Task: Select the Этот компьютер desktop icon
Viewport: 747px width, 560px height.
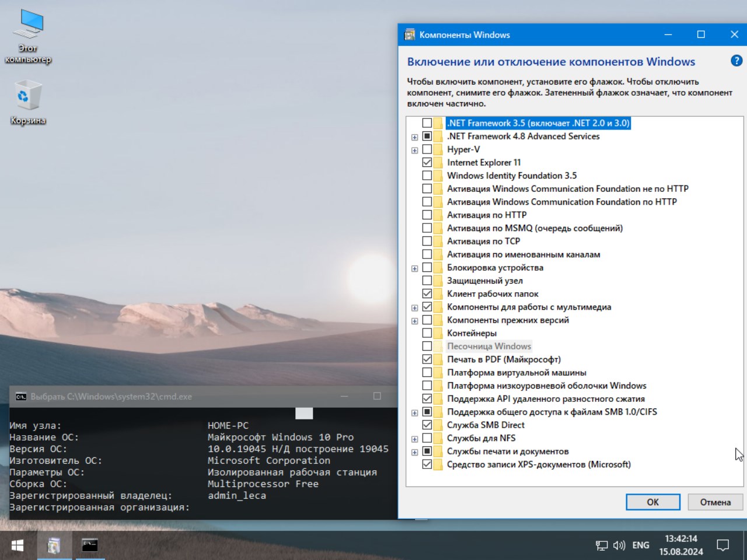Action: pyautogui.click(x=28, y=36)
